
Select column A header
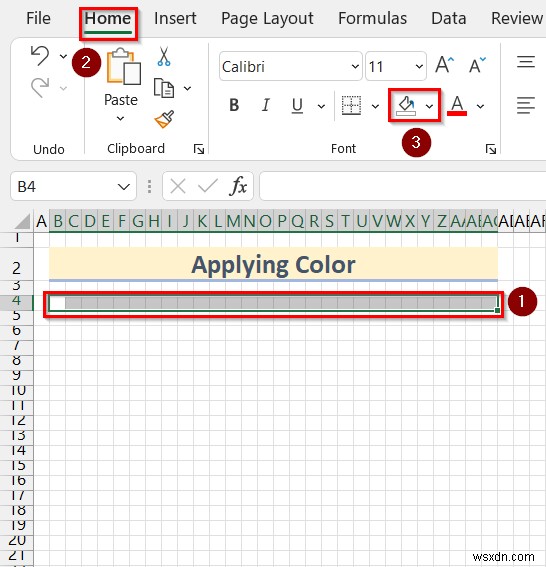pyautogui.click(x=42, y=221)
